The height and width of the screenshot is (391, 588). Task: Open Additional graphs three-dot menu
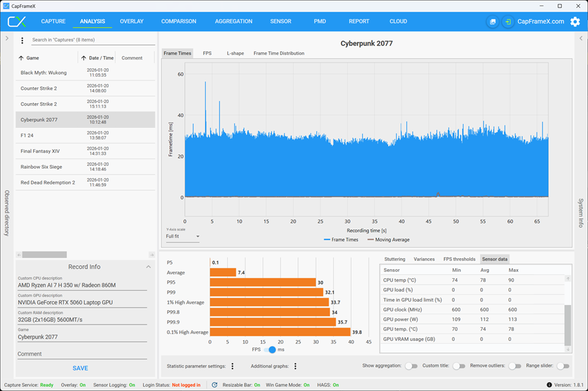[x=296, y=366]
